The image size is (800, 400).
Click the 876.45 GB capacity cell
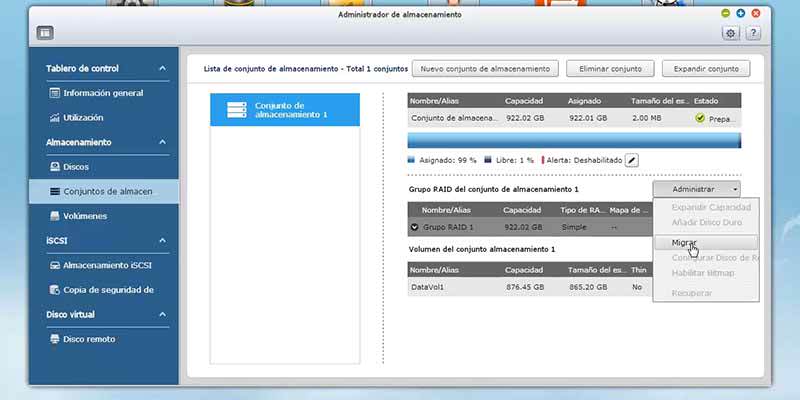coord(525,287)
